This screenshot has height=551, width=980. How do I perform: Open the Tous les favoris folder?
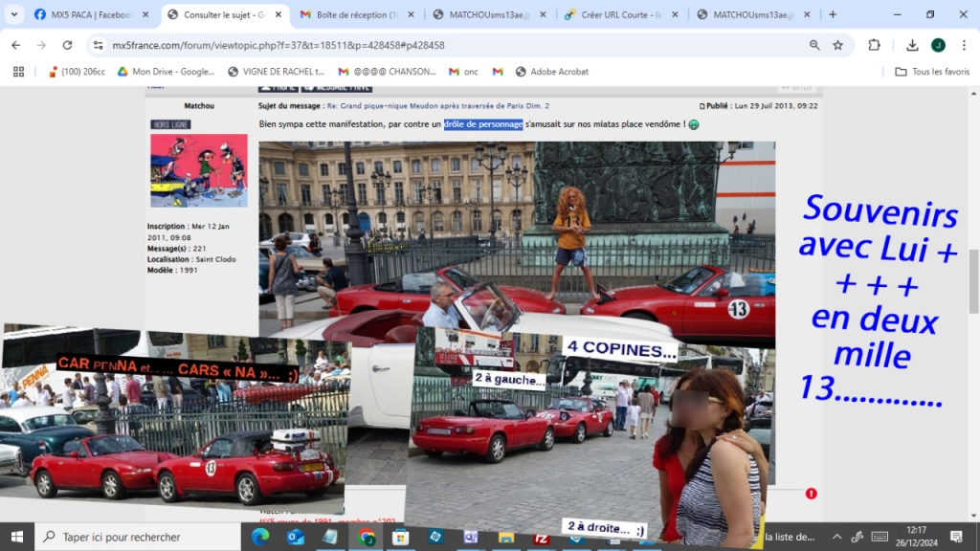(932, 72)
